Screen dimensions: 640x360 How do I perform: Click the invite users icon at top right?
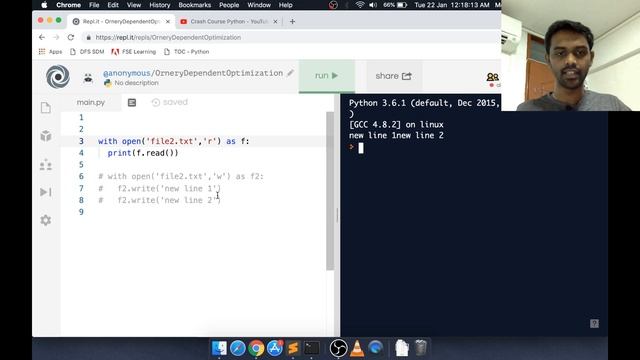493,77
